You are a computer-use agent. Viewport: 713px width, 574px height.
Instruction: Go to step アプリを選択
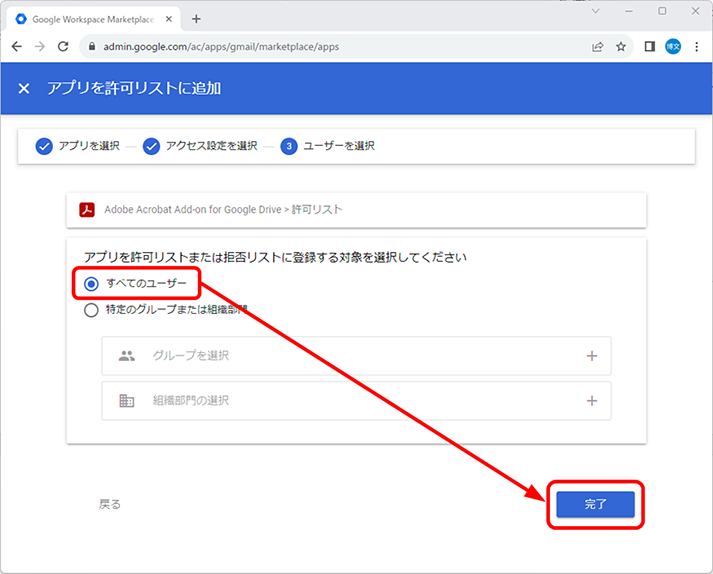(78, 146)
